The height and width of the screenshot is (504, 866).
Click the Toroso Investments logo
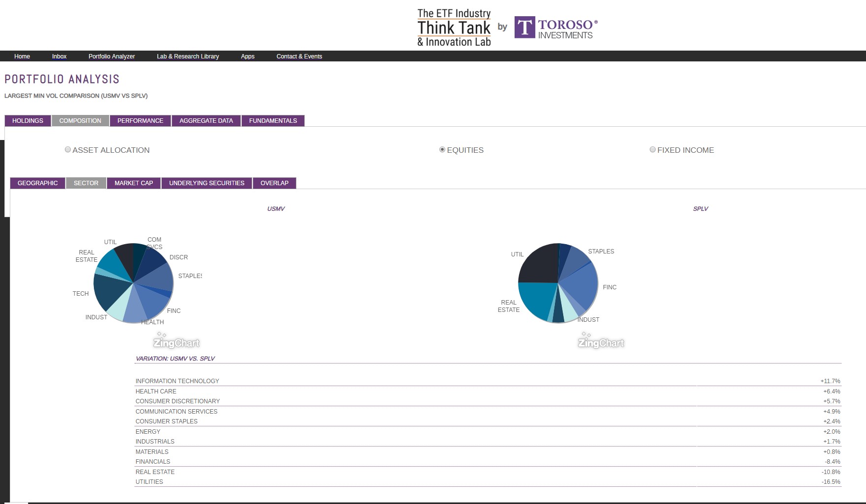coord(556,28)
